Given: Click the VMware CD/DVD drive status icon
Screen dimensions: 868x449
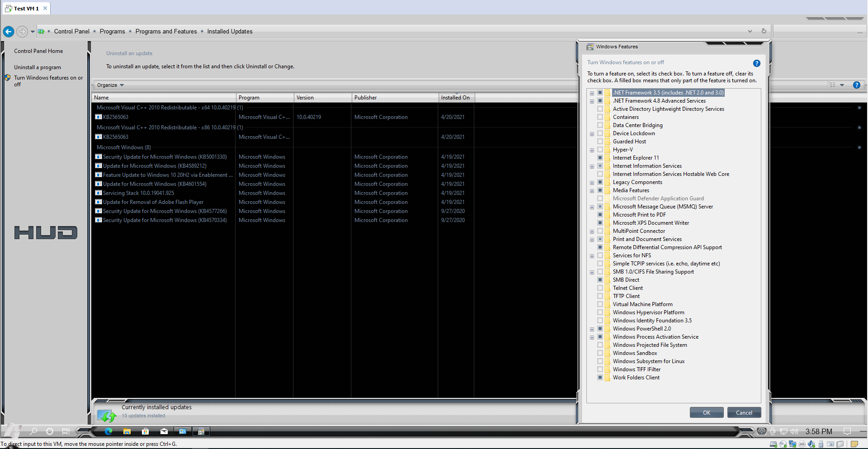Looking at the screenshot, I should (783, 444).
